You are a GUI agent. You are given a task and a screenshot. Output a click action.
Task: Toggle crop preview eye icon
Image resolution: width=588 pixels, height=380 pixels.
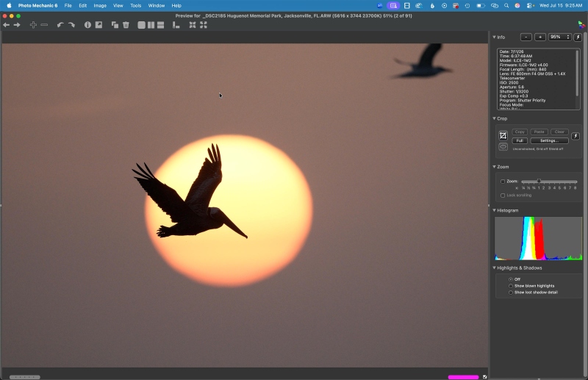tap(503, 147)
